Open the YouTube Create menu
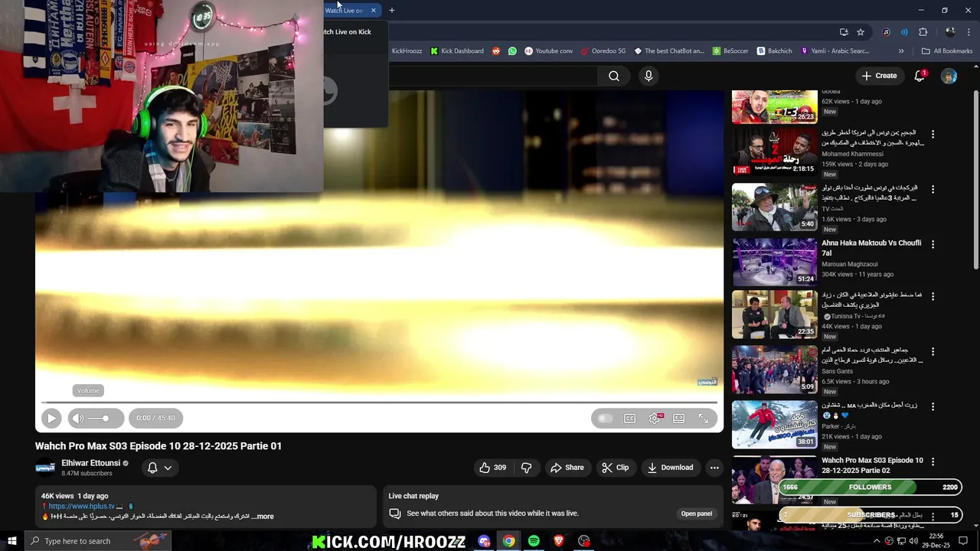 point(879,76)
